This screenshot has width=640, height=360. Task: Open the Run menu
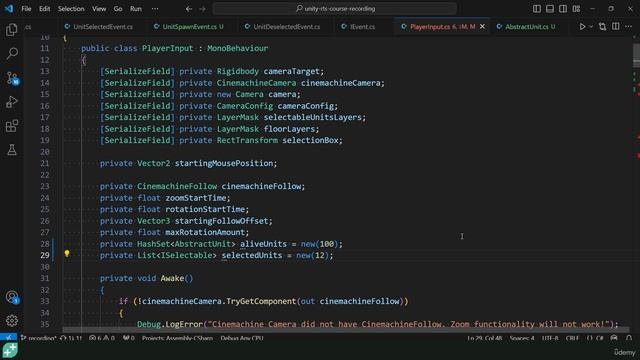click(x=136, y=9)
